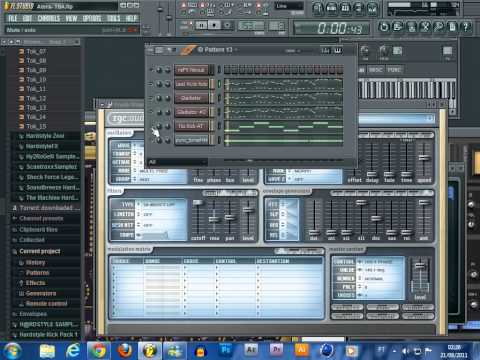Open the Generators item in browser

41,293
